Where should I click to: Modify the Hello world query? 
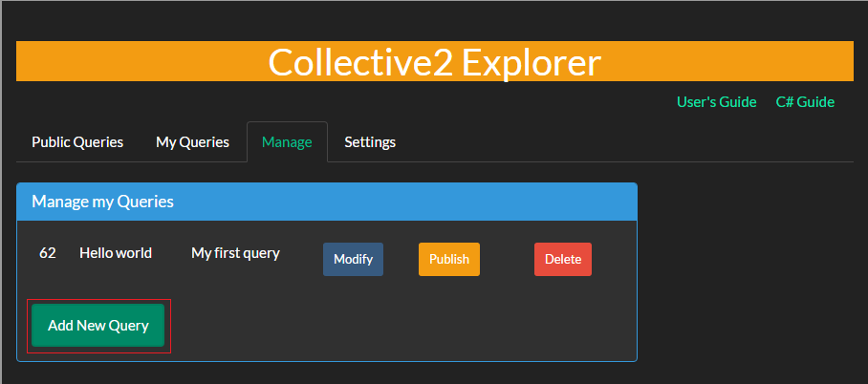click(353, 259)
